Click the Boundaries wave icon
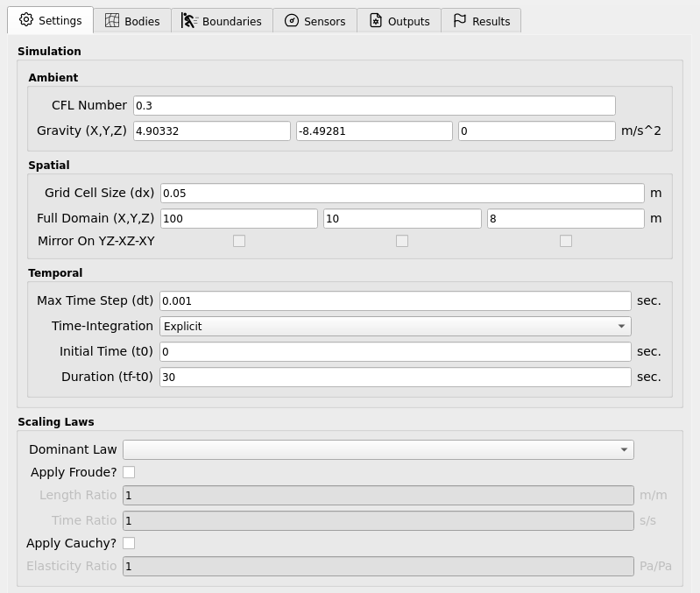 (x=189, y=20)
